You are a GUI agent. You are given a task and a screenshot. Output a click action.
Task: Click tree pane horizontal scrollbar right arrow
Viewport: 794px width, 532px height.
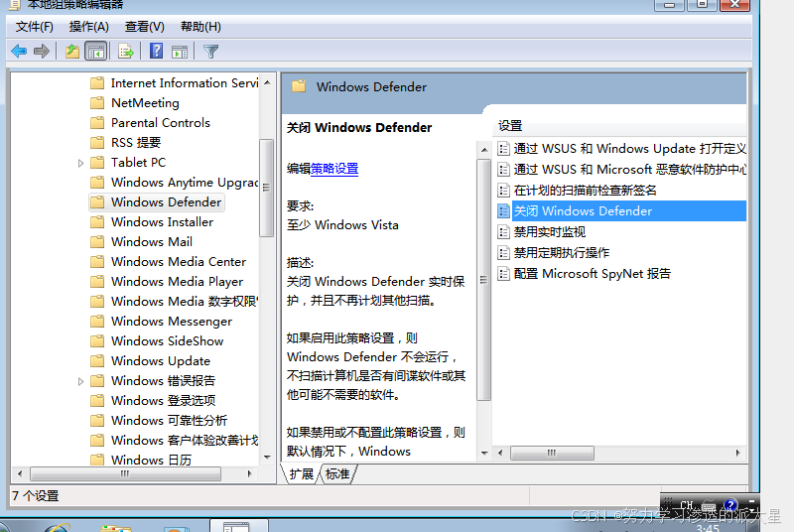point(250,473)
